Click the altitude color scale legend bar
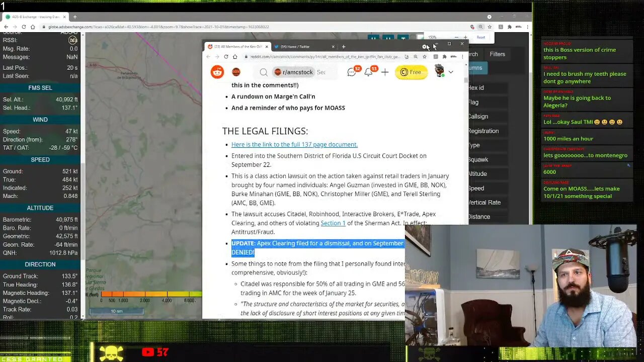644x362 pixels. tap(151, 294)
